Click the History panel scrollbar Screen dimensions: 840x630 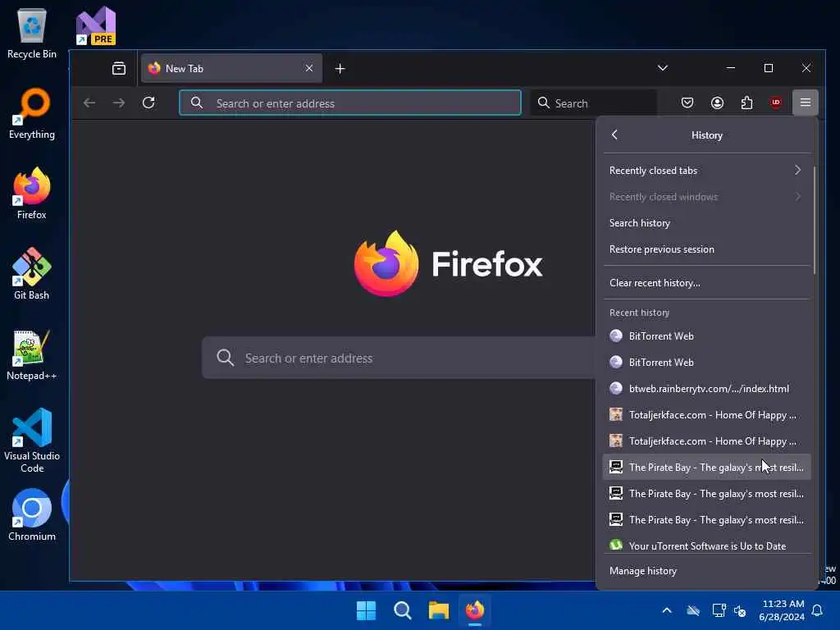(815, 220)
